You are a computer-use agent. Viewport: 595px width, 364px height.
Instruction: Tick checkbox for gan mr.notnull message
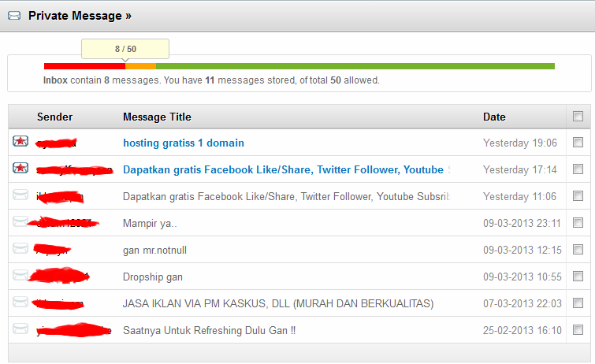[578, 250]
